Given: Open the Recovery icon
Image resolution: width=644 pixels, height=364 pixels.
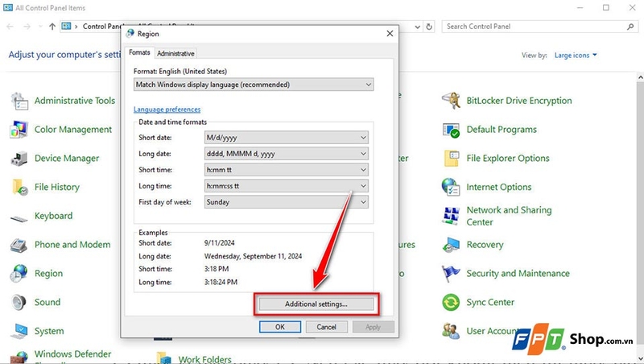Looking at the screenshot, I should point(451,246).
